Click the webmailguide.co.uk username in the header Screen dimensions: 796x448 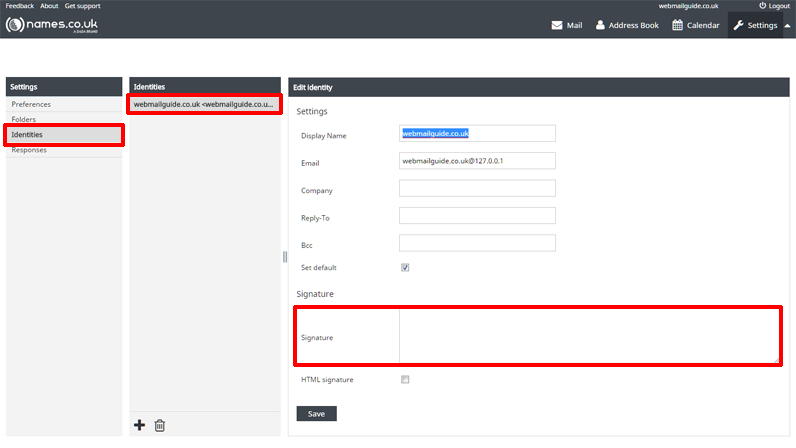(688, 6)
